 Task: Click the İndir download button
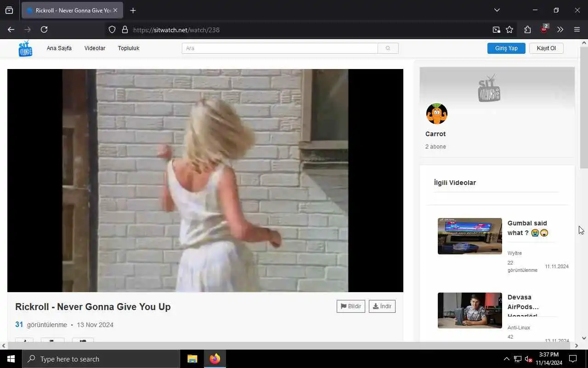coord(382,306)
